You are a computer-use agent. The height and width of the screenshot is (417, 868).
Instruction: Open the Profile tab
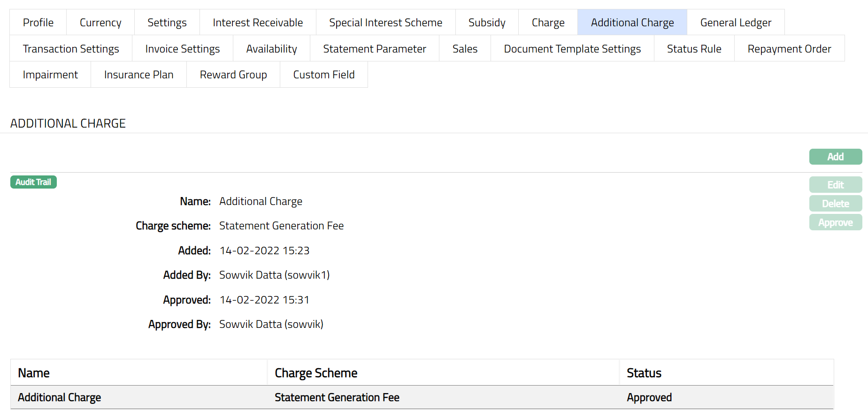pyautogui.click(x=38, y=23)
